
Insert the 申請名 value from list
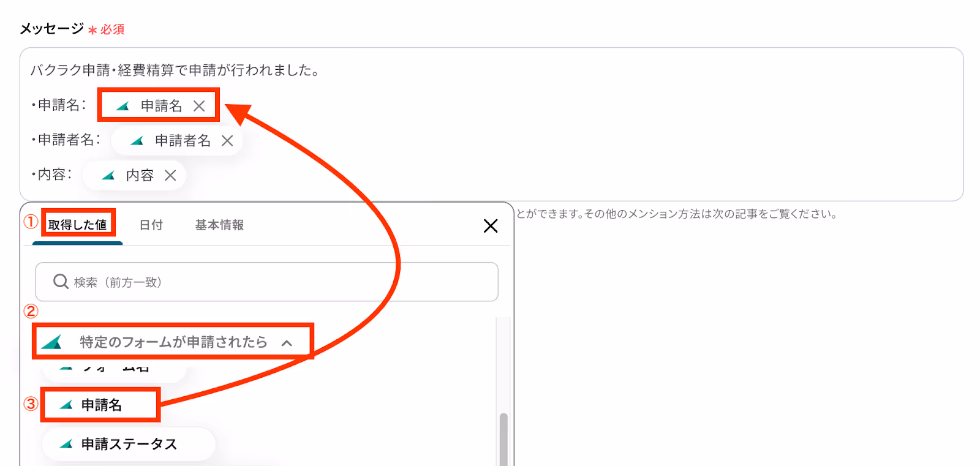[101, 405]
